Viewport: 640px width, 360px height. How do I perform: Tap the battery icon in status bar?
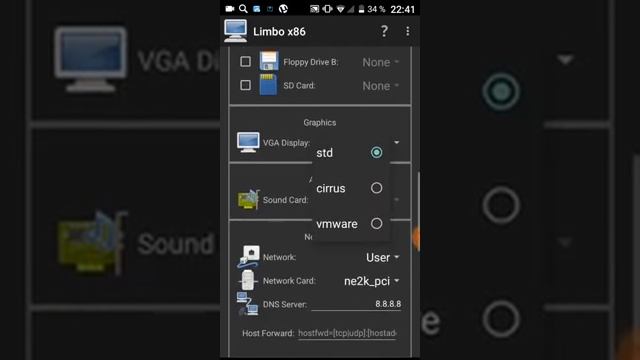(x=361, y=9)
